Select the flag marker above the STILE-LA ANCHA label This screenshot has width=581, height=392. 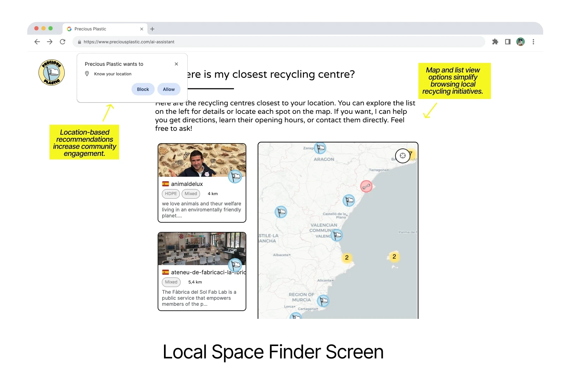(x=281, y=212)
